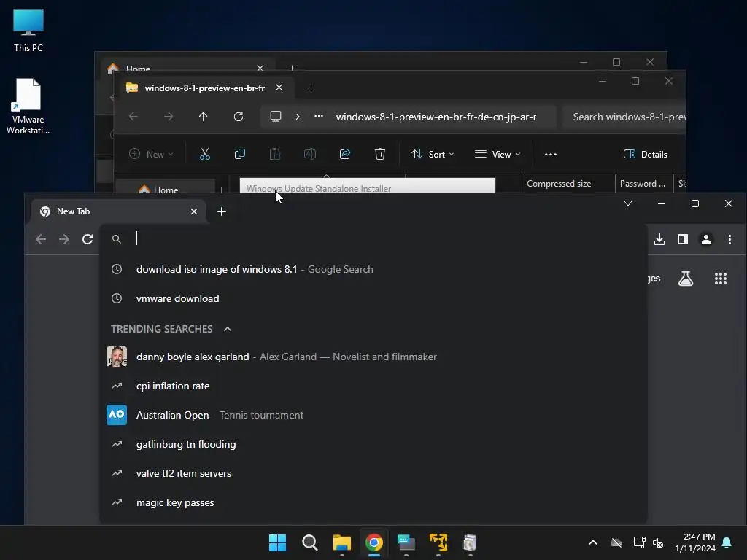Image resolution: width=747 pixels, height=560 pixels.
Task: Open the notification bell in system tray
Action: click(x=727, y=542)
